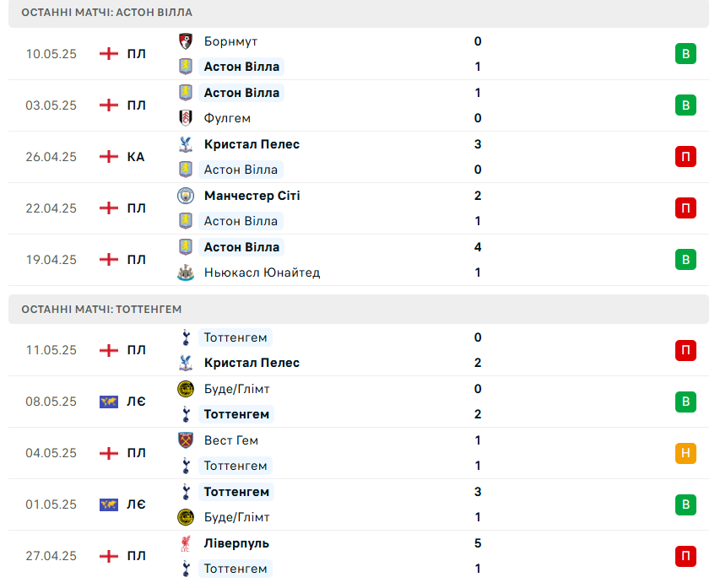
Task: Open Кристал Пелес team in 26.04.25 match
Action: (252, 144)
